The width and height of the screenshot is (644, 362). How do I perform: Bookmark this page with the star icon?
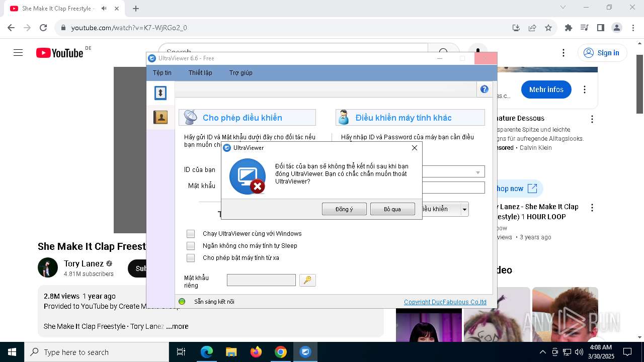pyautogui.click(x=548, y=28)
